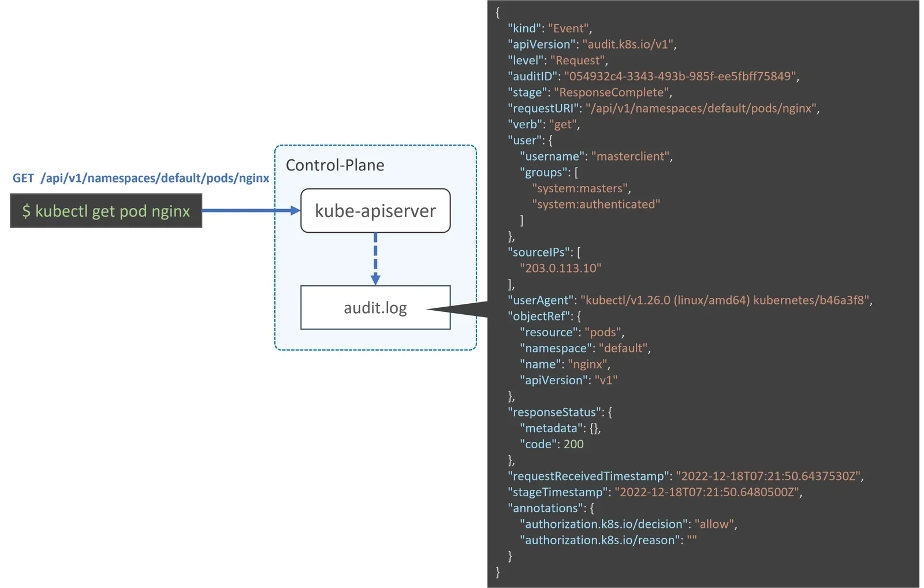Click the "requestURI" line in the JSON
The width and height of the screenshot is (924, 588).
[664, 108]
